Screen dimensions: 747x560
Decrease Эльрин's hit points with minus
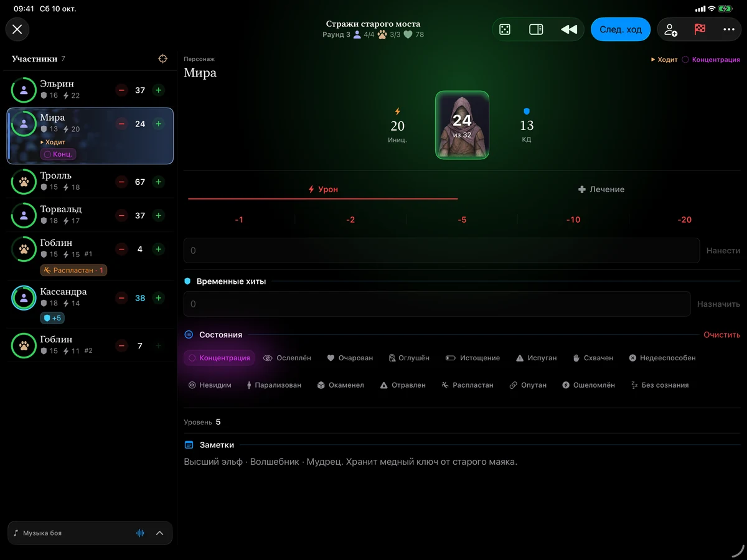tap(122, 90)
